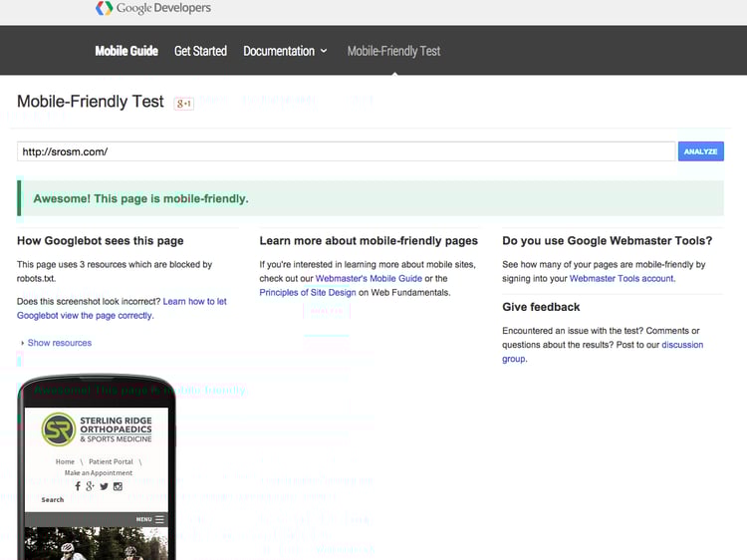Open the Documentation dropdown menu
This screenshot has width=747, height=560.
[285, 51]
